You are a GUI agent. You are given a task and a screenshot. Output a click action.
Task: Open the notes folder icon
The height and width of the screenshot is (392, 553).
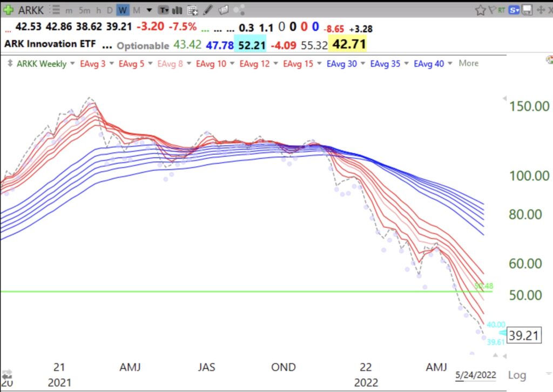click(x=224, y=10)
